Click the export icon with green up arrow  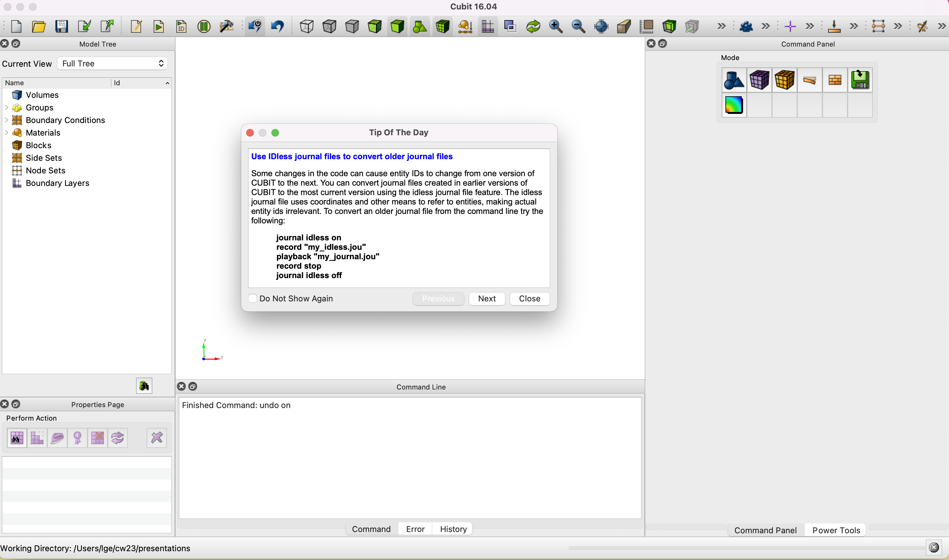coord(107,26)
